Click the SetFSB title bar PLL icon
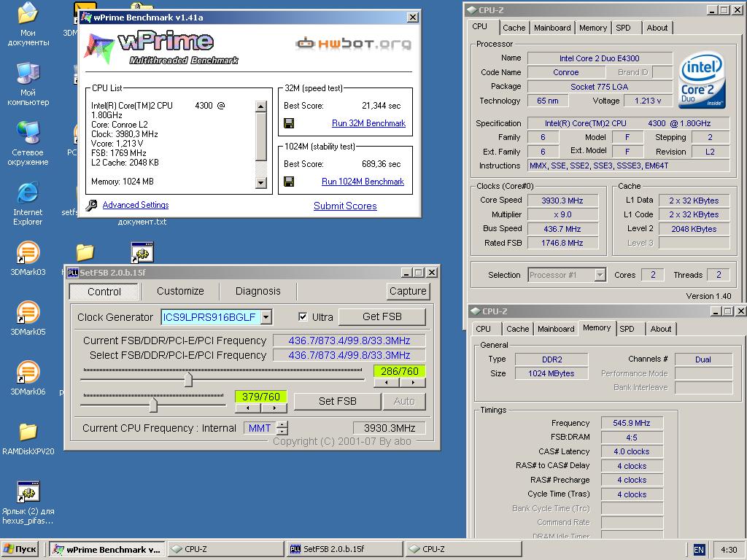This screenshot has height=560, width=747. [72, 273]
